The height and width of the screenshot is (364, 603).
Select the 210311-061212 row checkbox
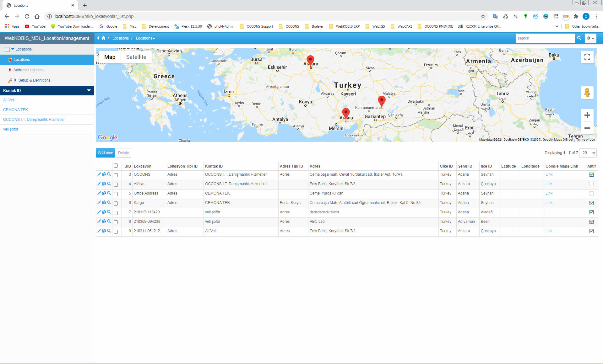(116, 232)
